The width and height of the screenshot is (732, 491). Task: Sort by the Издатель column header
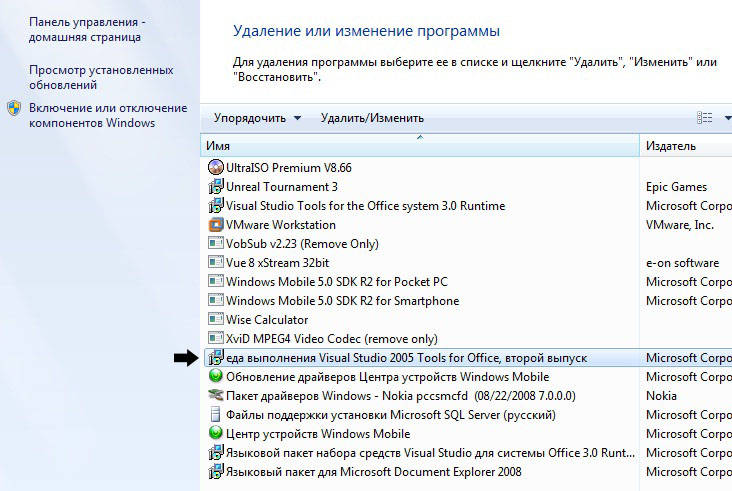(x=686, y=146)
